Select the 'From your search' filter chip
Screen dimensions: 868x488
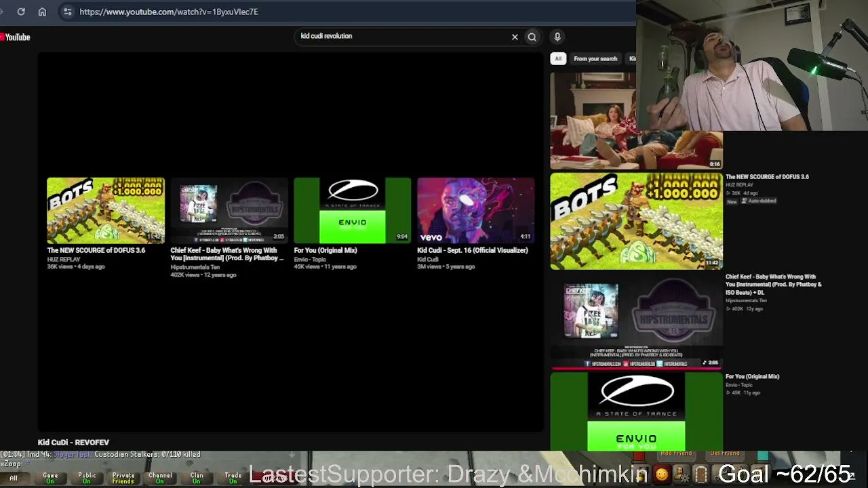(595, 59)
